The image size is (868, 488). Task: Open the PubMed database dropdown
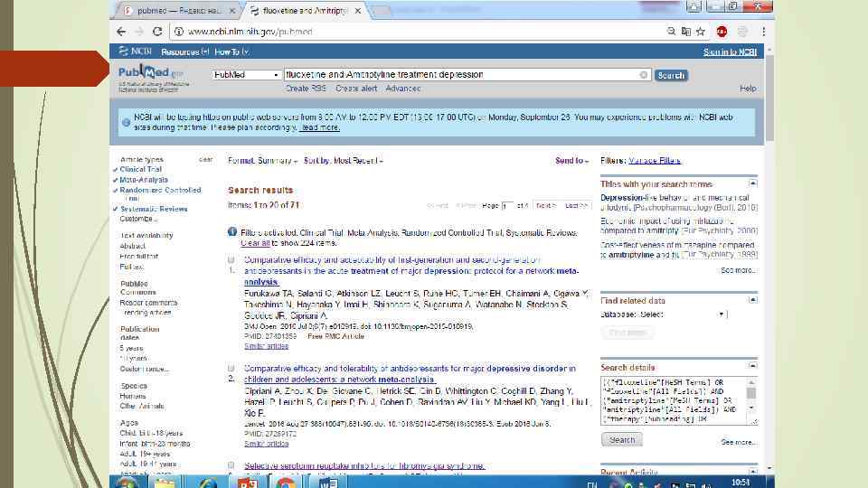246,75
